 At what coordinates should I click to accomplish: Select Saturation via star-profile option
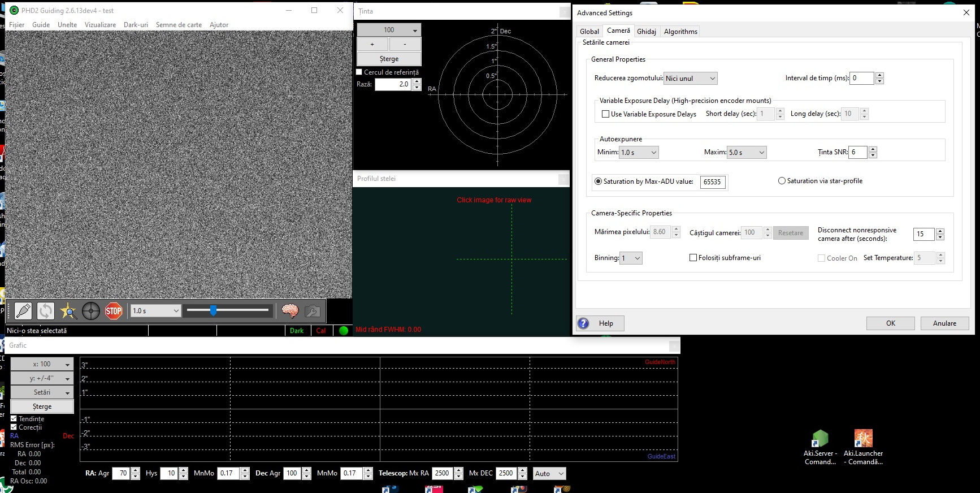[782, 181]
